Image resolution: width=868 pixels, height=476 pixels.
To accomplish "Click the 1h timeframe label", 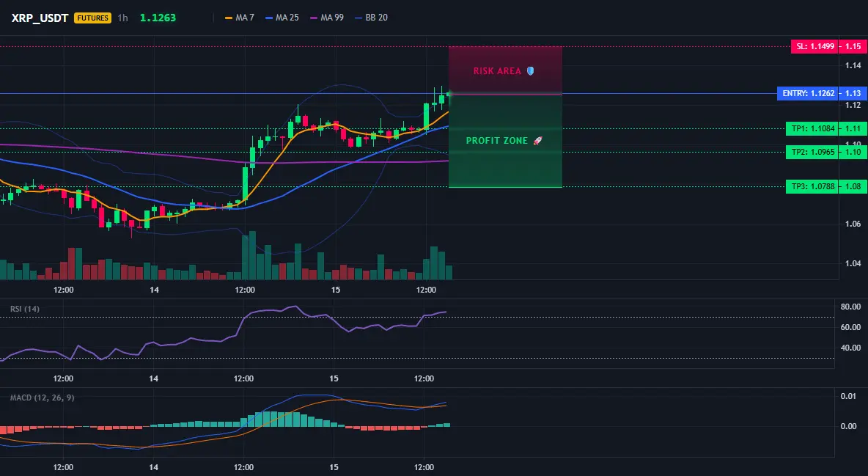I will [123, 18].
